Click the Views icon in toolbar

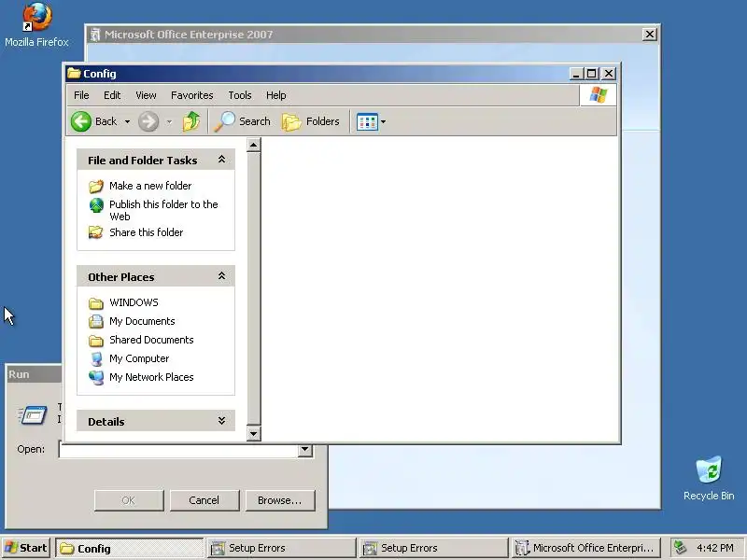pos(367,122)
